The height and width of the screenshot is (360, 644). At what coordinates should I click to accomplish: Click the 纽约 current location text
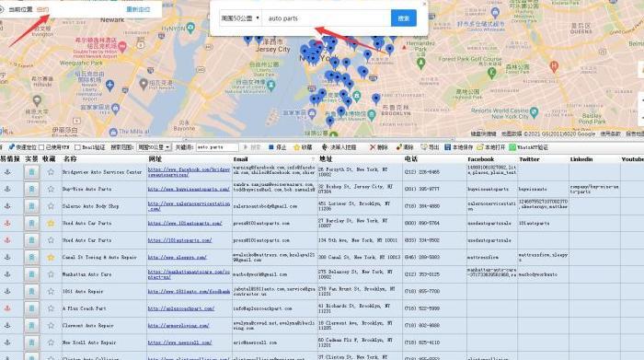(42, 9)
